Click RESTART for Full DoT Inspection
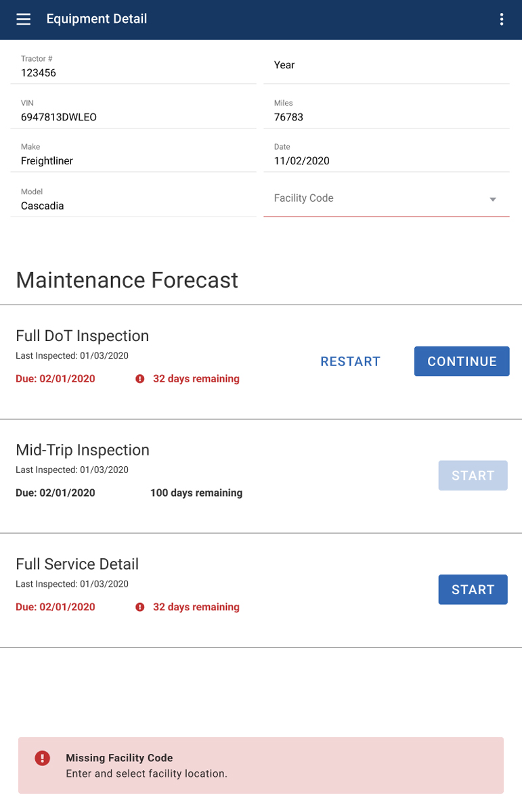522x812 pixels. (351, 361)
